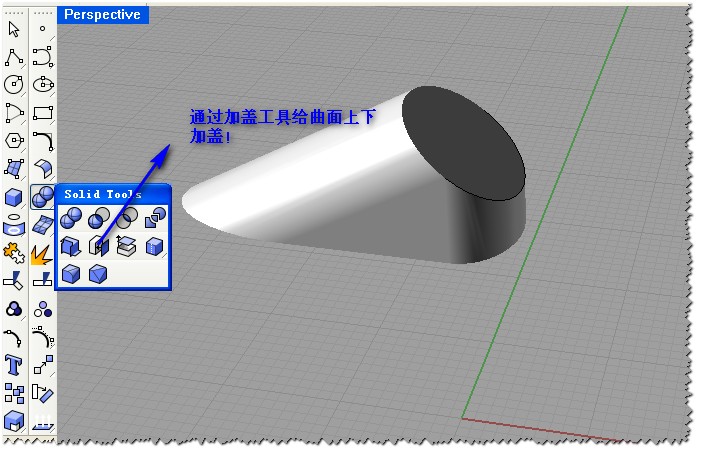Pick the Polygon tool
The height and width of the screenshot is (454, 702).
pyautogui.click(x=14, y=140)
